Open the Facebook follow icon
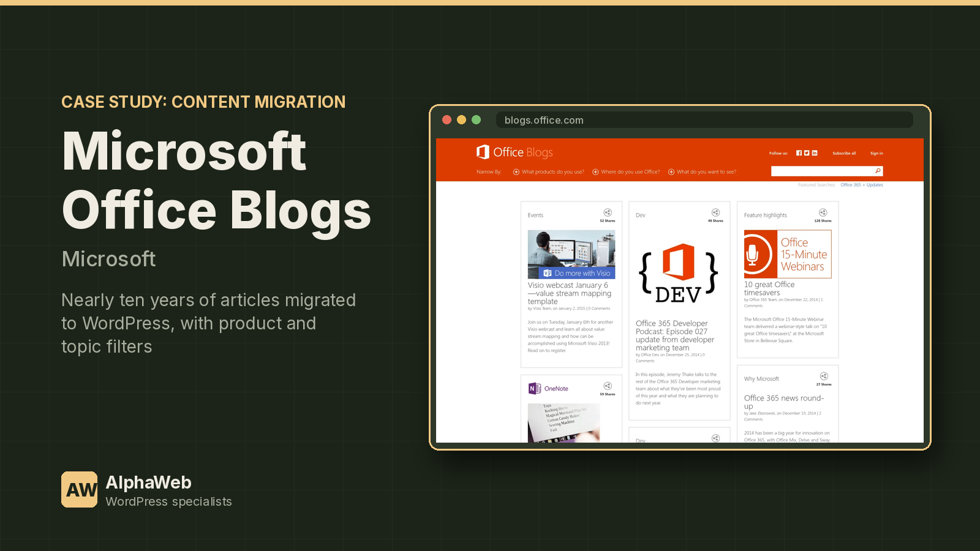The width and height of the screenshot is (980, 551). (x=799, y=153)
